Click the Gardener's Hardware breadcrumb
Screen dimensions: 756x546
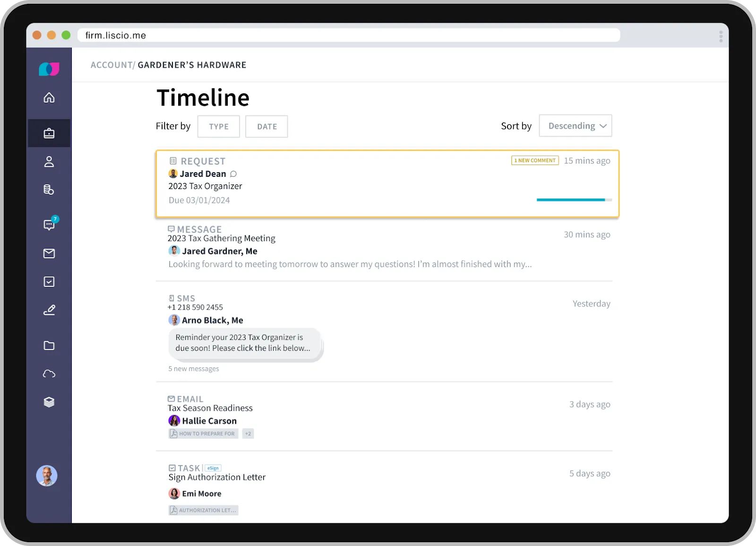point(192,65)
